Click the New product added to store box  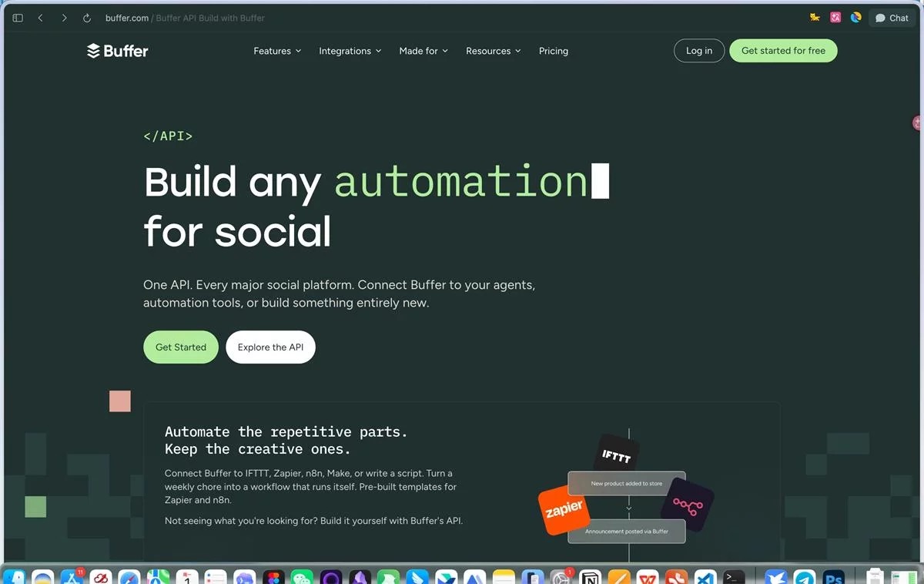626,483
